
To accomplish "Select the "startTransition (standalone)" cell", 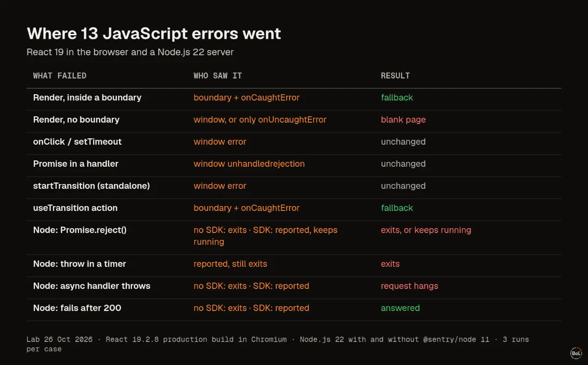I will pos(92,186).
